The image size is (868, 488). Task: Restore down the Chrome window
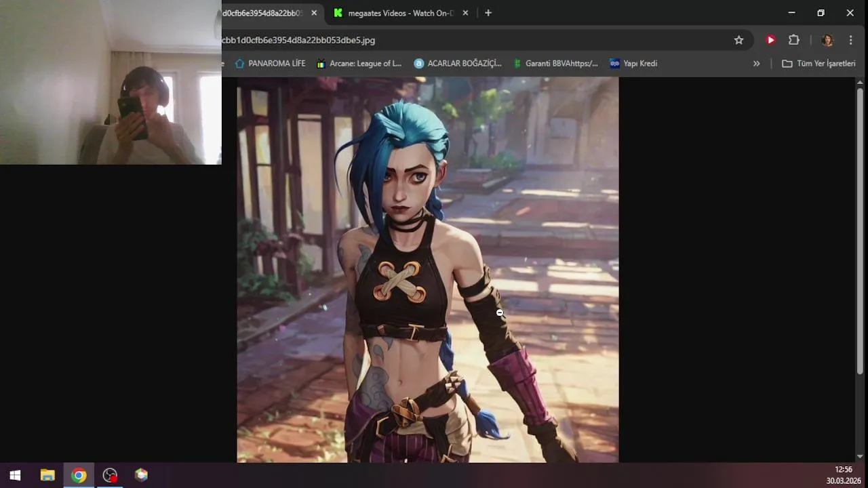tap(821, 13)
